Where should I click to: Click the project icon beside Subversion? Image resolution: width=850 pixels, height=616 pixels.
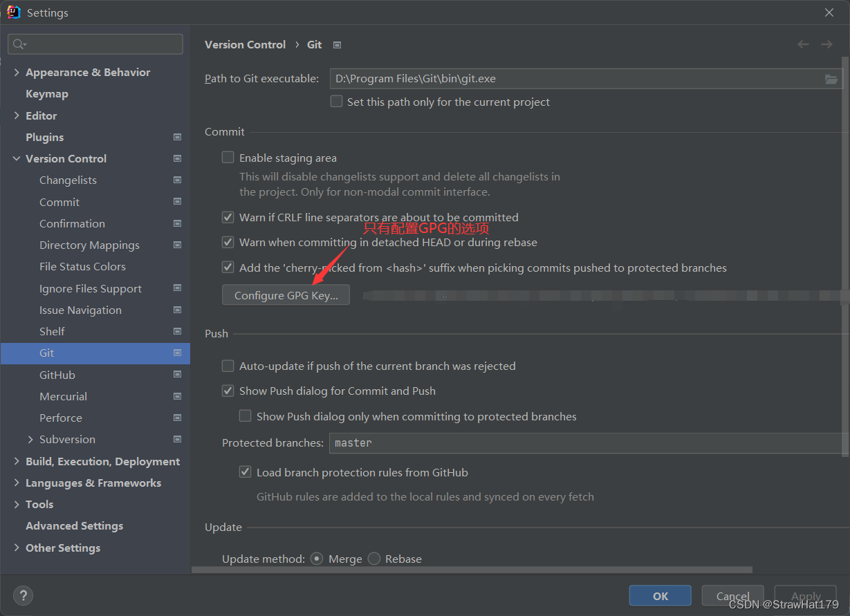pyautogui.click(x=177, y=439)
